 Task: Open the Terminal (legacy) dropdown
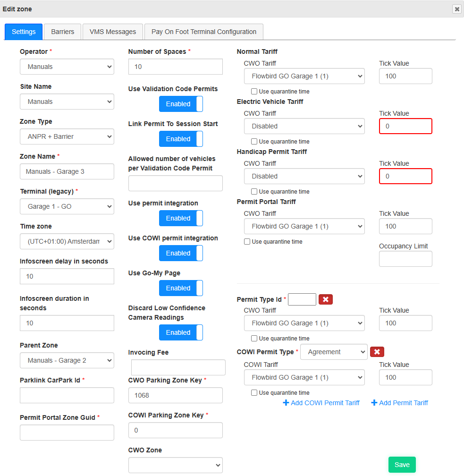67,206
